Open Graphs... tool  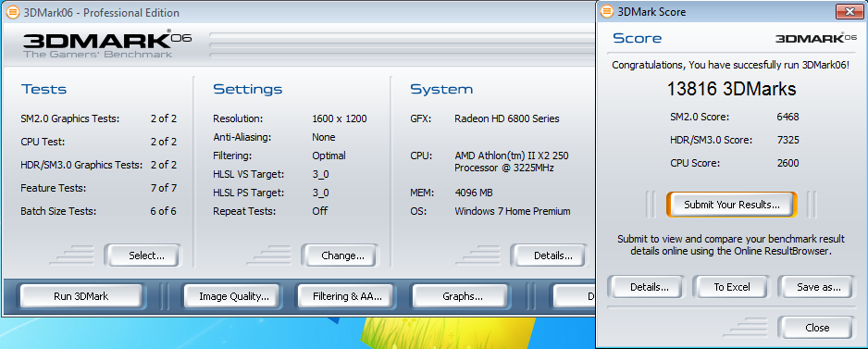tap(460, 296)
